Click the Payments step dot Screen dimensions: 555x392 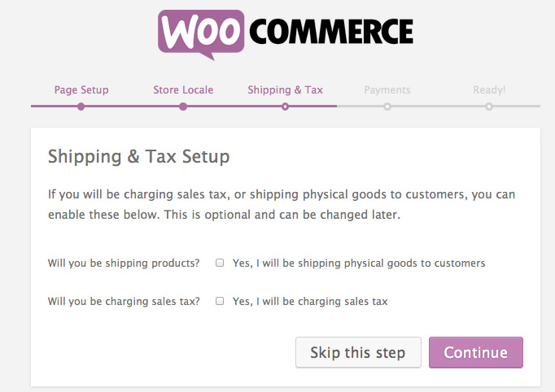tap(387, 106)
